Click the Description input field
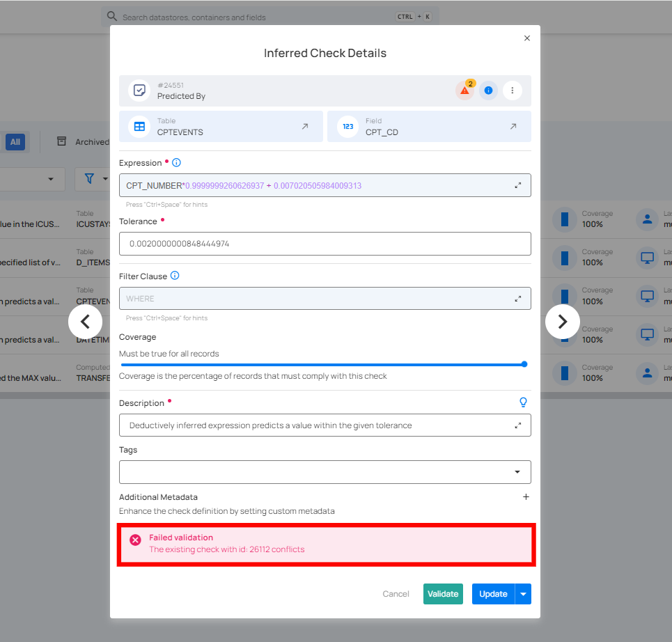 coord(325,425)
